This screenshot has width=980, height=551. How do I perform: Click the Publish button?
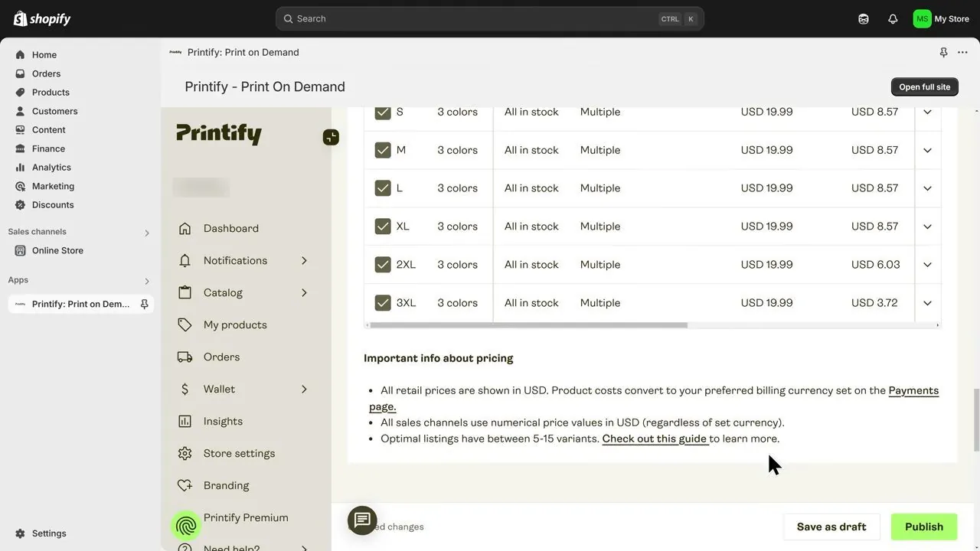pyautogui.click(x=924, y=527)
